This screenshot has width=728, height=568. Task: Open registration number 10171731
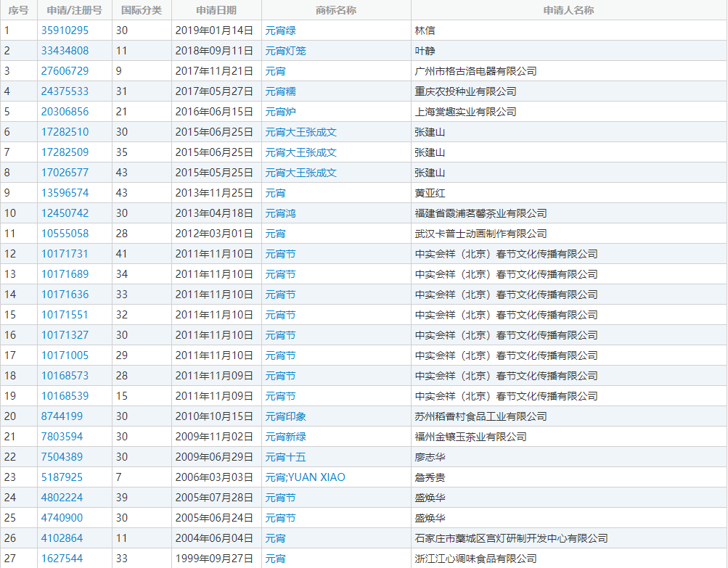[65, 254]
